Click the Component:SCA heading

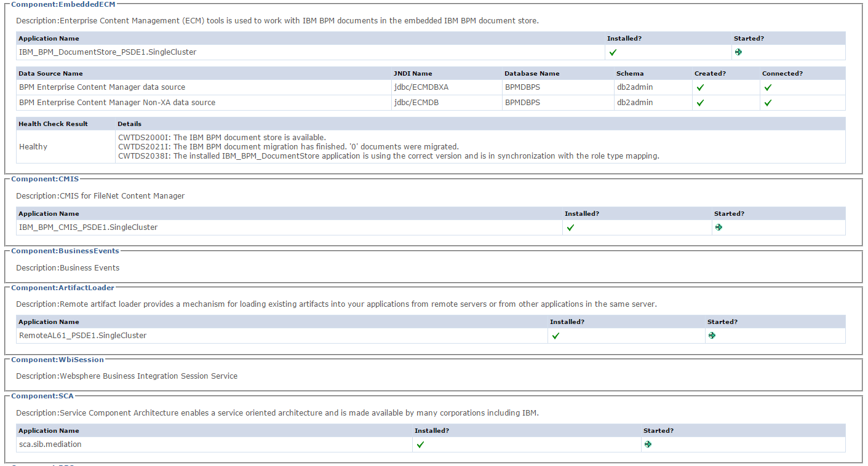point(42,396)
